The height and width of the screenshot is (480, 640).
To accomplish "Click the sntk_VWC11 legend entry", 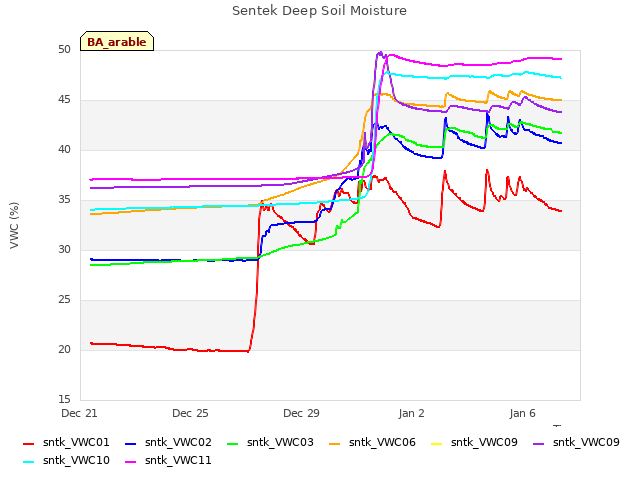I will pyautogui.click(x=168, y=460).
